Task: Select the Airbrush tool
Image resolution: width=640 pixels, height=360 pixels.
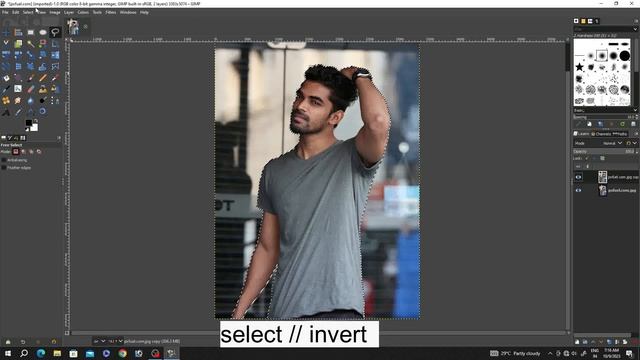Action: pyautogui.click(x=55, y=78)
